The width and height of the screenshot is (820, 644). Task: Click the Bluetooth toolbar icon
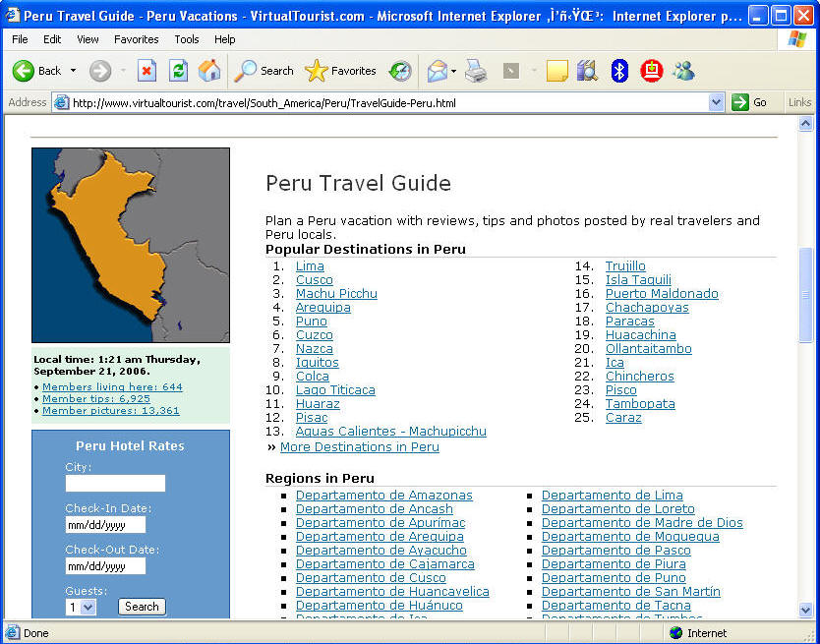coord(619,71)
